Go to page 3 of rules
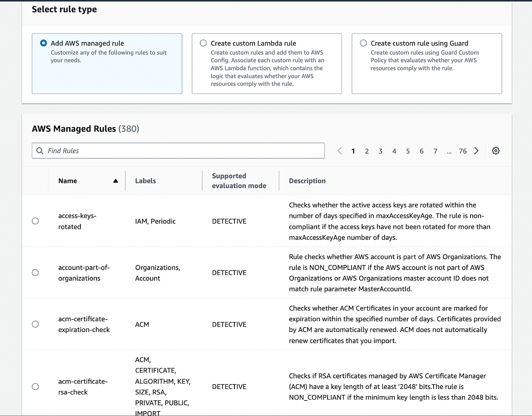This screenshot has width=532, height=416. click(x=380, y=151)
